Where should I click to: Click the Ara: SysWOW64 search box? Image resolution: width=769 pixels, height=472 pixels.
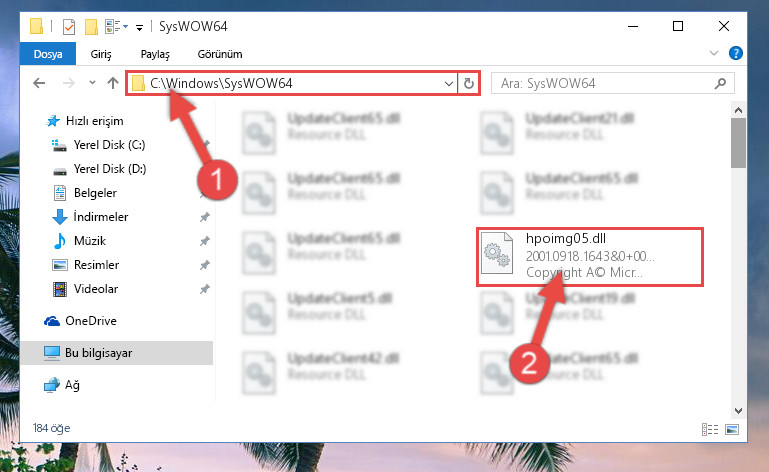click(606, 83)
